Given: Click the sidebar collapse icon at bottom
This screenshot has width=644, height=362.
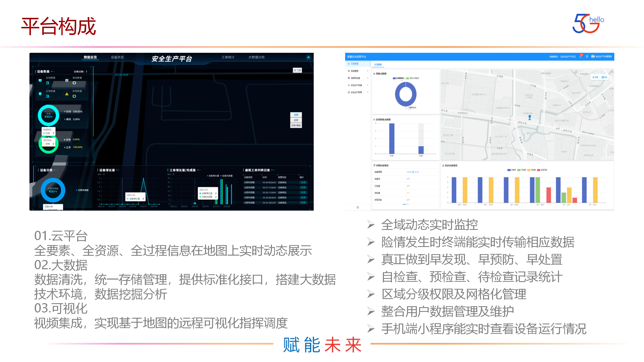Looking at the screenshot, I should click(x=357, y=207).
